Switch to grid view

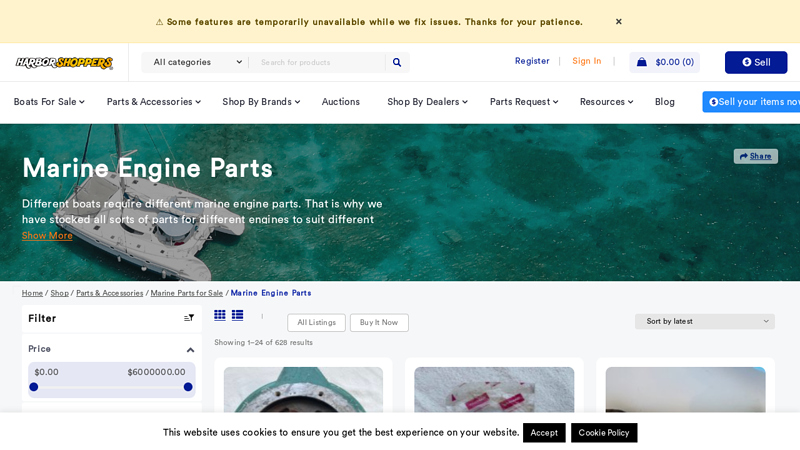tap(220, 315)
